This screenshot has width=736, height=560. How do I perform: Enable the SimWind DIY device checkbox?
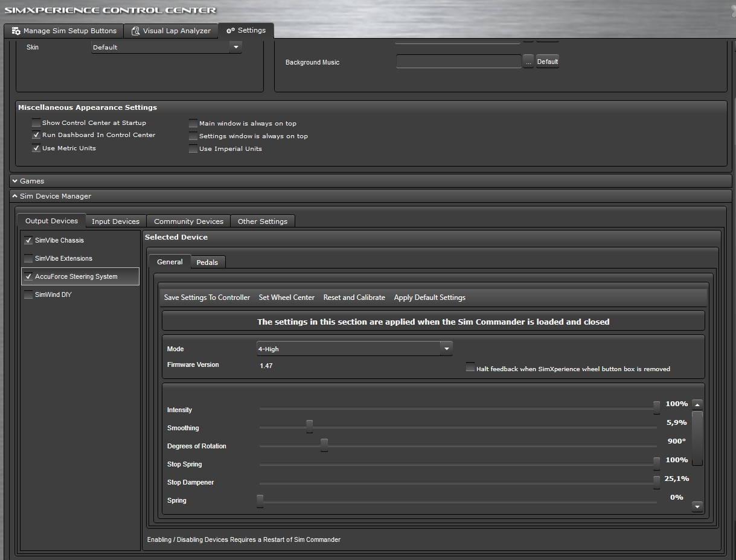point(28,294)
